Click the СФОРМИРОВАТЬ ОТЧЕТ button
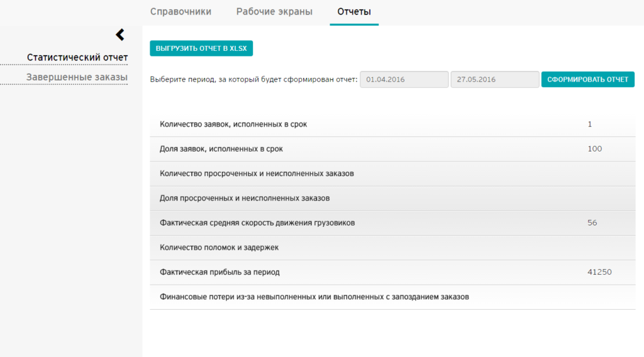This screenshot has height=357, width=644. (588, 80)
